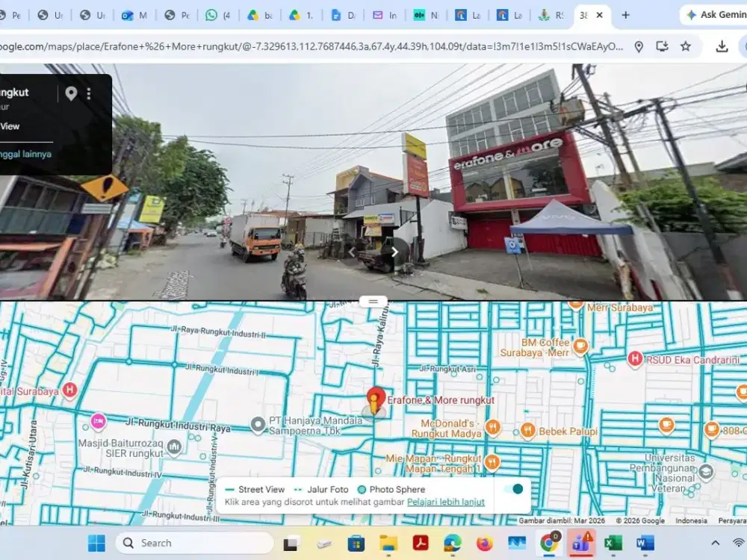
Task: Open the Pelajari lebih lanjut link
Action: [x=445, y=502]
